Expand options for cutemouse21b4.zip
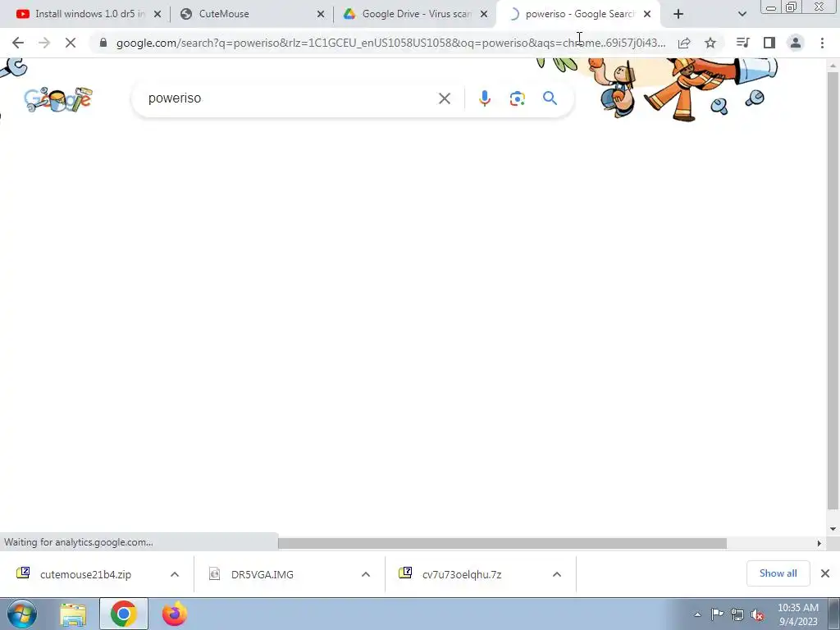 (x=174, y=574)
